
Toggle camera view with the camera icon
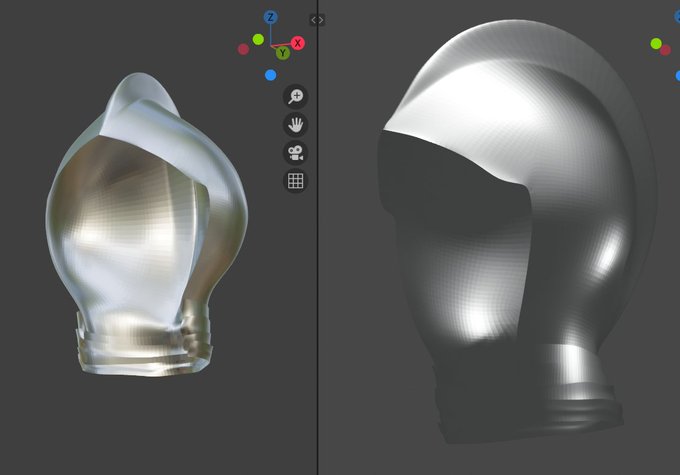296,153
